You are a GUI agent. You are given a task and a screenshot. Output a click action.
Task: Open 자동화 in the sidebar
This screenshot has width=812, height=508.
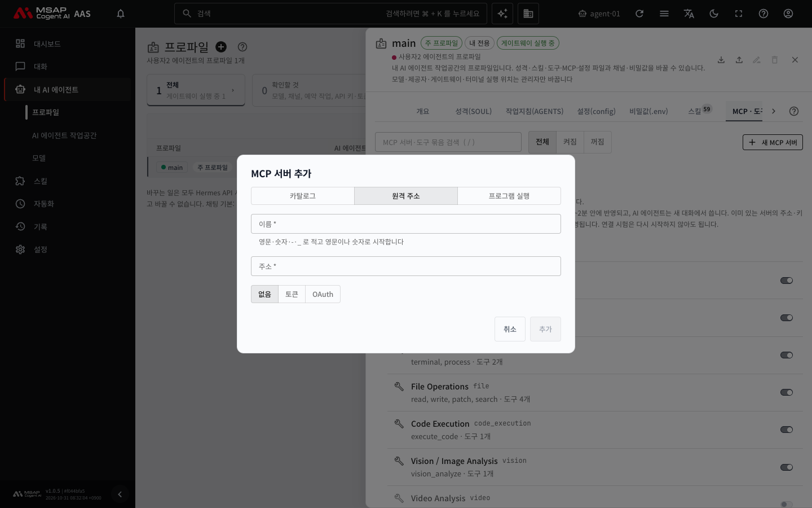(68, 204)
